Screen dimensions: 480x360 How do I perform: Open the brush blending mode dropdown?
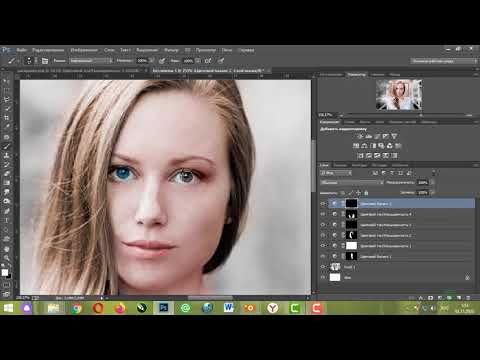click(x=91, y=61)
